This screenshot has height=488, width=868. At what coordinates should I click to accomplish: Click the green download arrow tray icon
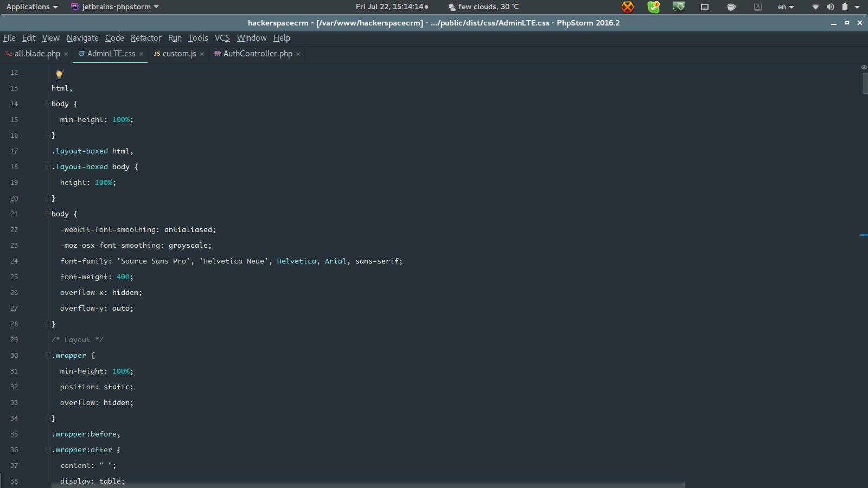[x=679, y=7]
